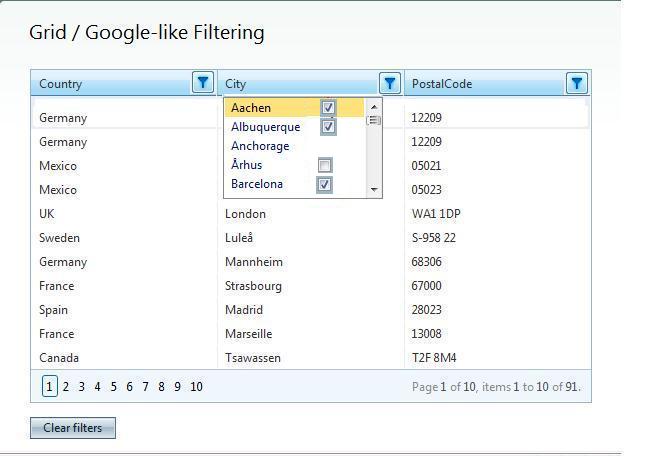Click the Clear filters button
This screenshot has width=651, height=456.
point(73,428)
